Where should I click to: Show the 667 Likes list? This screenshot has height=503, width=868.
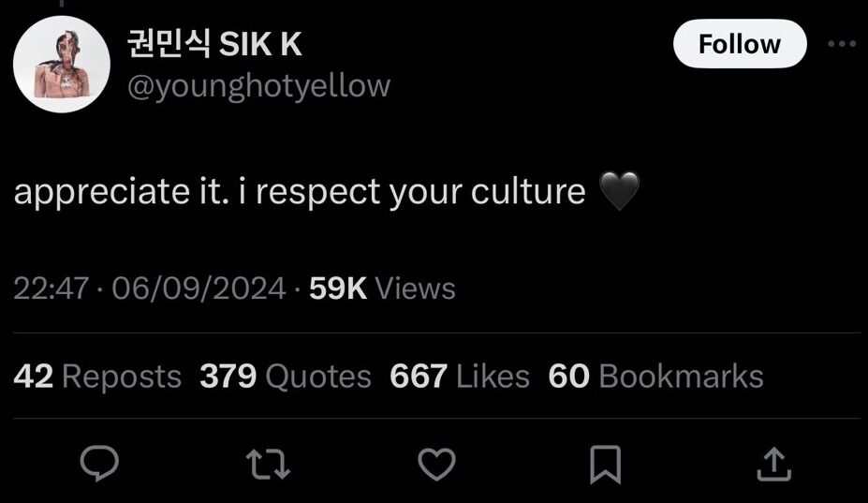point(460,377)
